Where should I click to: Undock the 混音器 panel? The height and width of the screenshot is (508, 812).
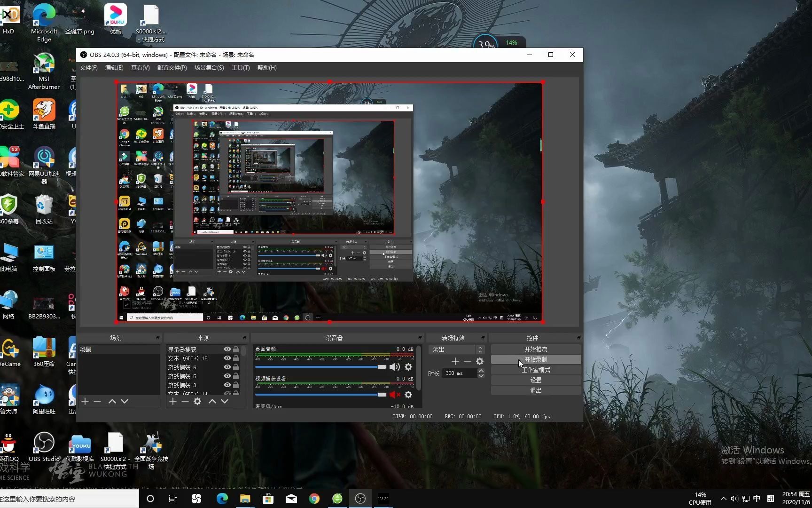pyautogui.click(x=420, y=338)
